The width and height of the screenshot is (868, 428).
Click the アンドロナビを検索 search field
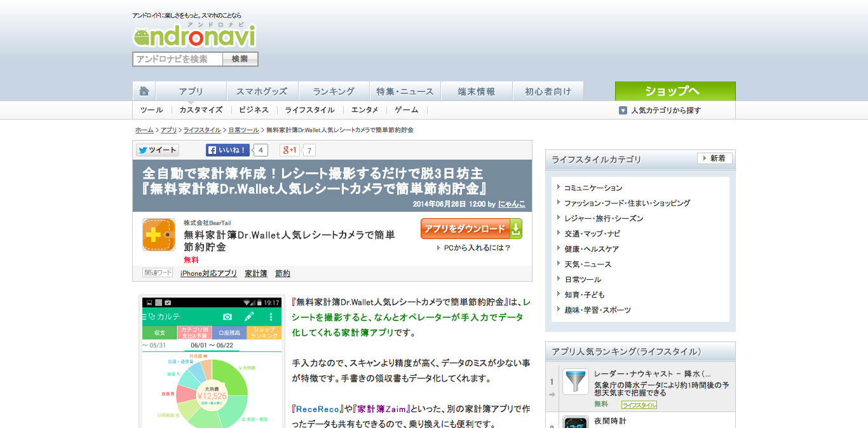178,59
